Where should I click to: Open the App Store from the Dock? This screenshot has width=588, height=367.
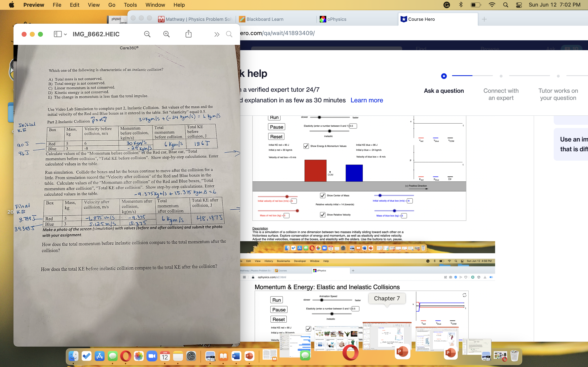(x=100, y=356)
